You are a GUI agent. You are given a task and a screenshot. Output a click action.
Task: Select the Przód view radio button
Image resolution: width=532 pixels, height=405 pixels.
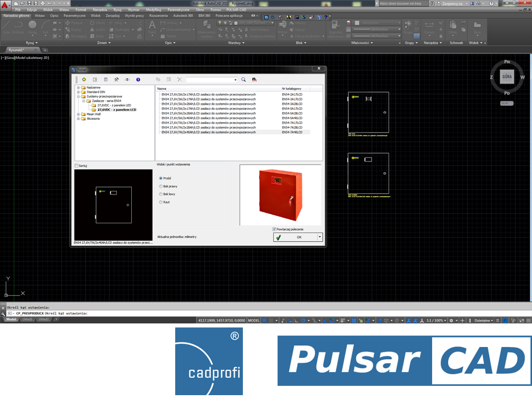(x=161, y=178)
